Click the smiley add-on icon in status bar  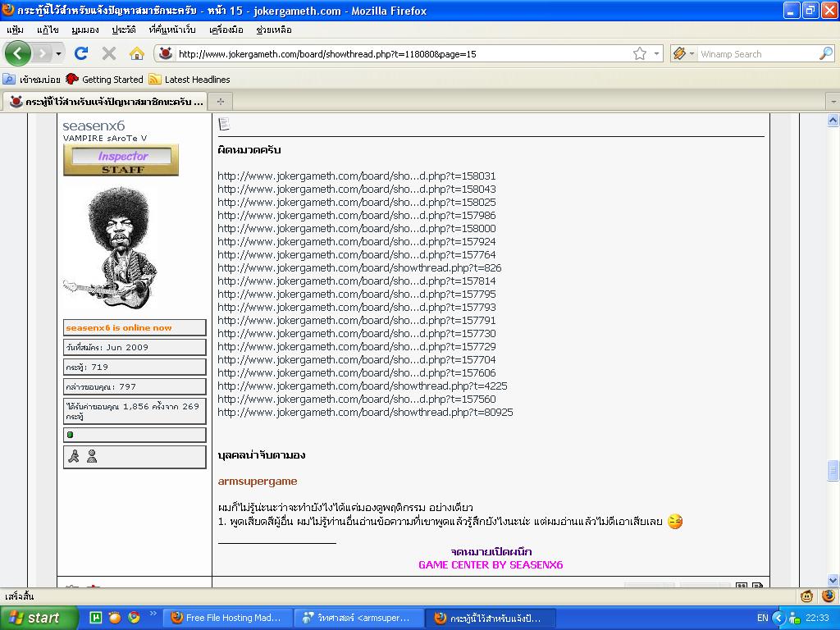[806, 596]
